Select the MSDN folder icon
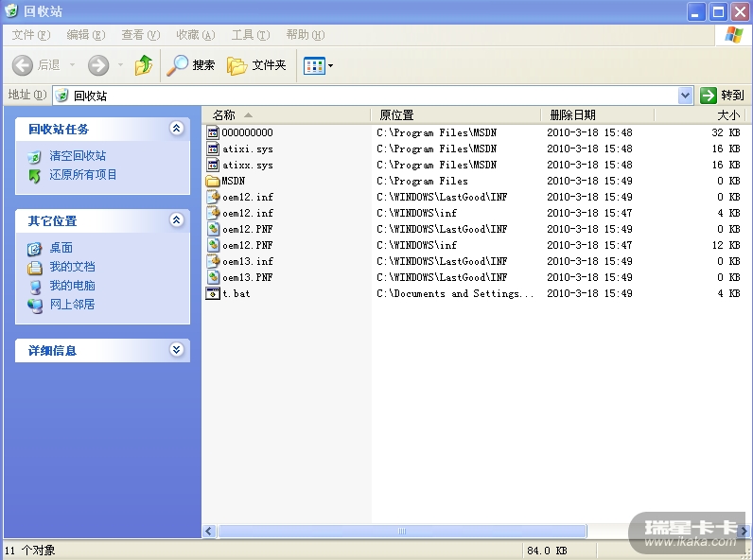Image resolution: width=753 pixels, height=560 pixels. [x=213, y=181]
